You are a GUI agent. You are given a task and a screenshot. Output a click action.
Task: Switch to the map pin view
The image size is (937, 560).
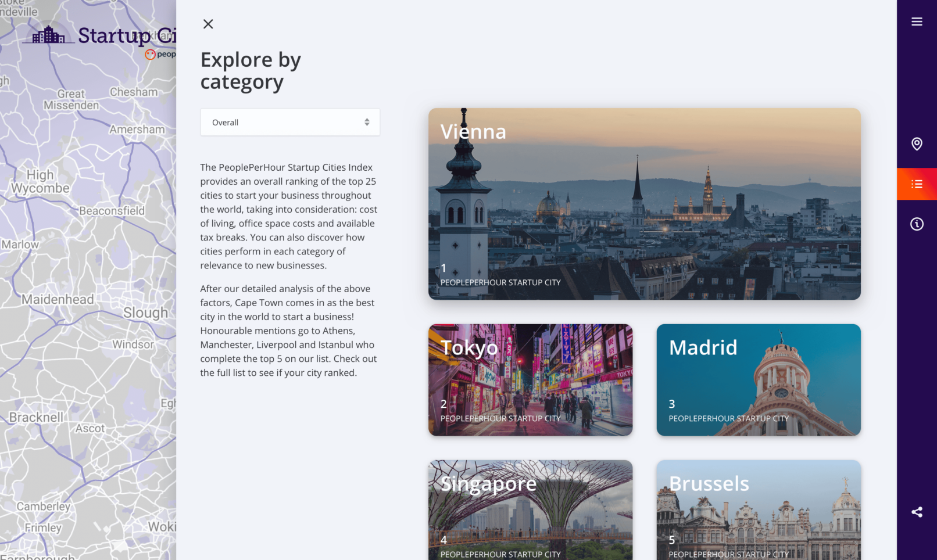pyautogui.click(x=917, y=144)
